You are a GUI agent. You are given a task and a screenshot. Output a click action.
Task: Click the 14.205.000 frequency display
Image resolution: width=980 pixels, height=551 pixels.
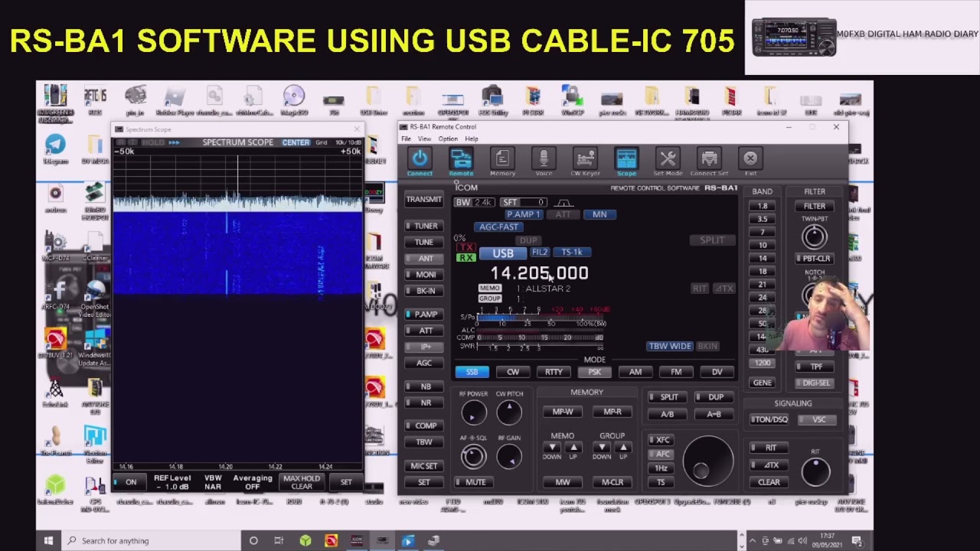pos(540,273)
